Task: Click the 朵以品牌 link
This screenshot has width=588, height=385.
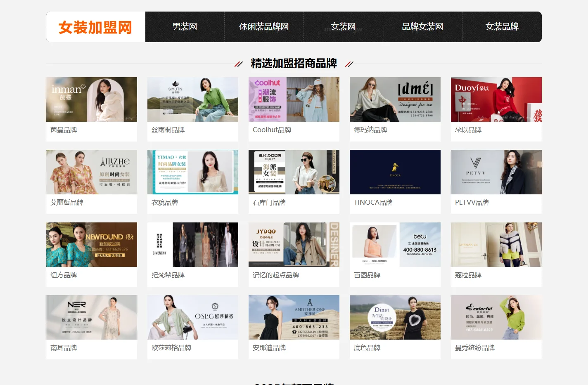Action: coord(468,130)
